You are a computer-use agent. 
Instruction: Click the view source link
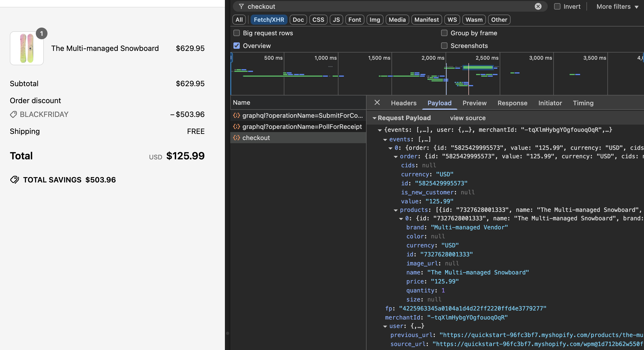[468, 118]
